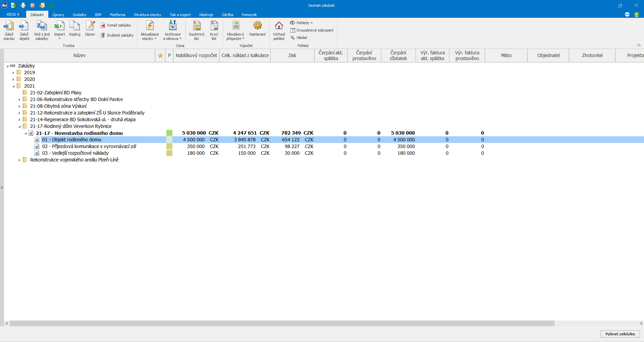Open the Krycí list icon
The width and height of the screenshot is (644, 342).
214,26
